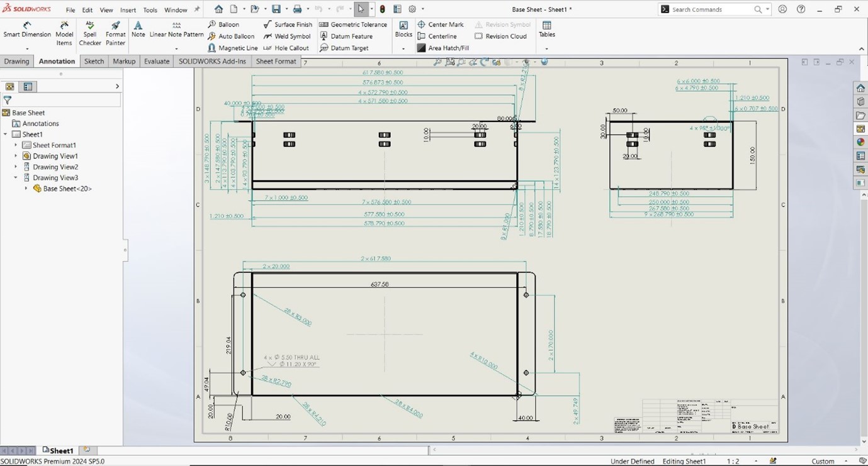Activate the Format Painter tool
868x466 pixels.
(115, 33)
